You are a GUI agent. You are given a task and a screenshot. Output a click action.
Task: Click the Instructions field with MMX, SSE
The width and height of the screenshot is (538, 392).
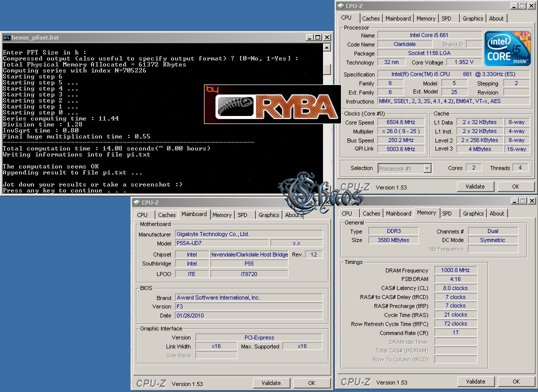point(453,101)
